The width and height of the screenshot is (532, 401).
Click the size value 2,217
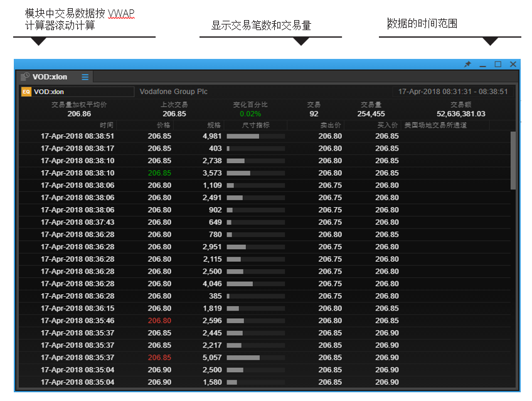tap(212, 345)
